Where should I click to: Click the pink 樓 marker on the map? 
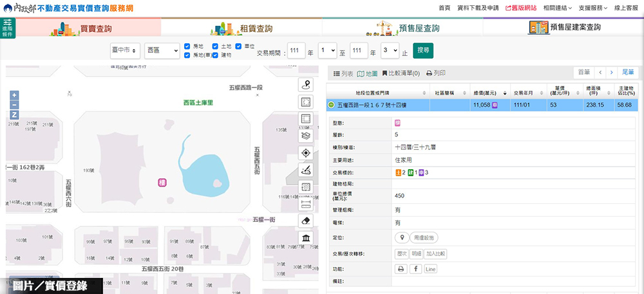162,183
